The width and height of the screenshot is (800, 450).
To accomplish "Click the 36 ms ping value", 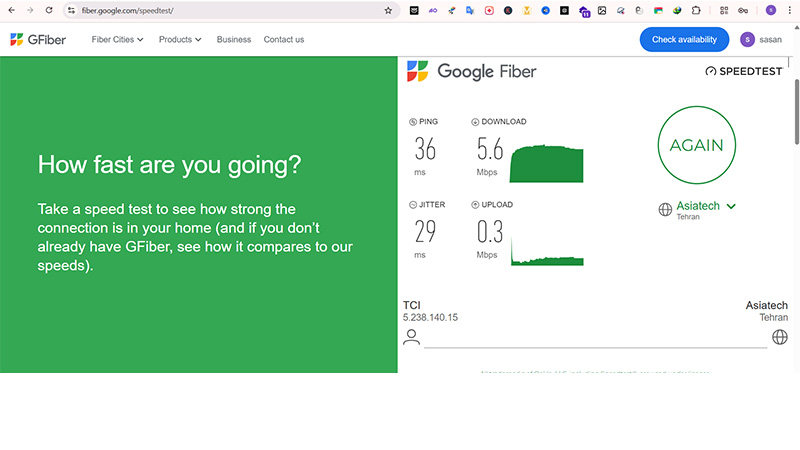I will (x=425, y=148).
